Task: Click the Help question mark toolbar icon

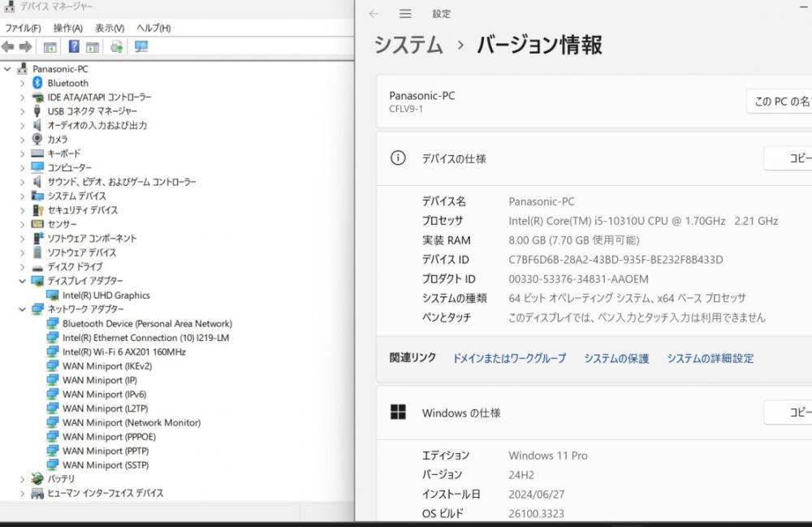Action: 74,46
